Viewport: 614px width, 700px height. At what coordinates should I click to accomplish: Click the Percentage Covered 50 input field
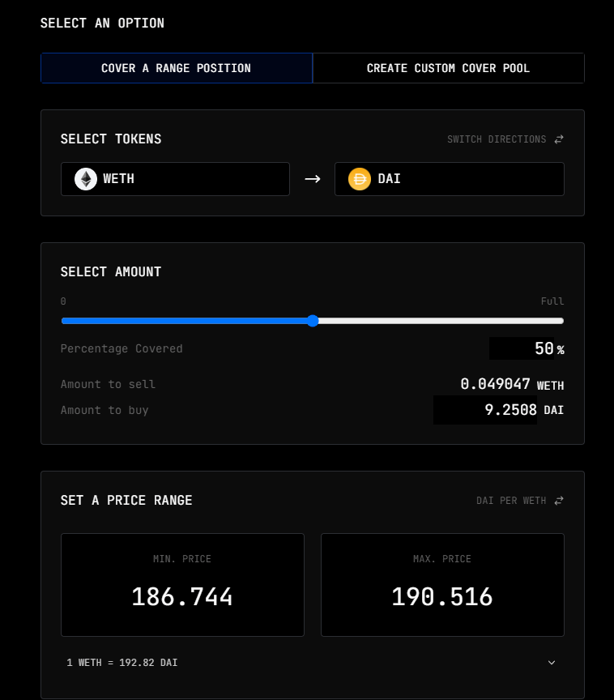tap(522, 349)
